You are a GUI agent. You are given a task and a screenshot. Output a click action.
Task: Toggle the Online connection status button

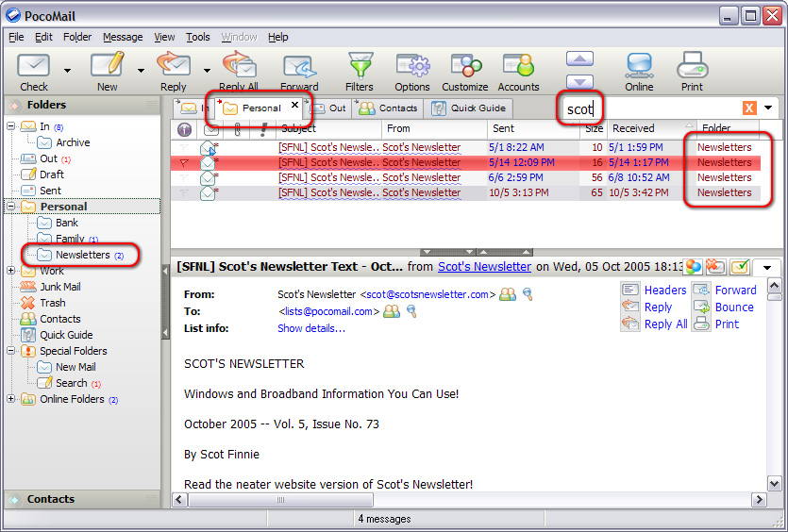(x=639, y=71)
